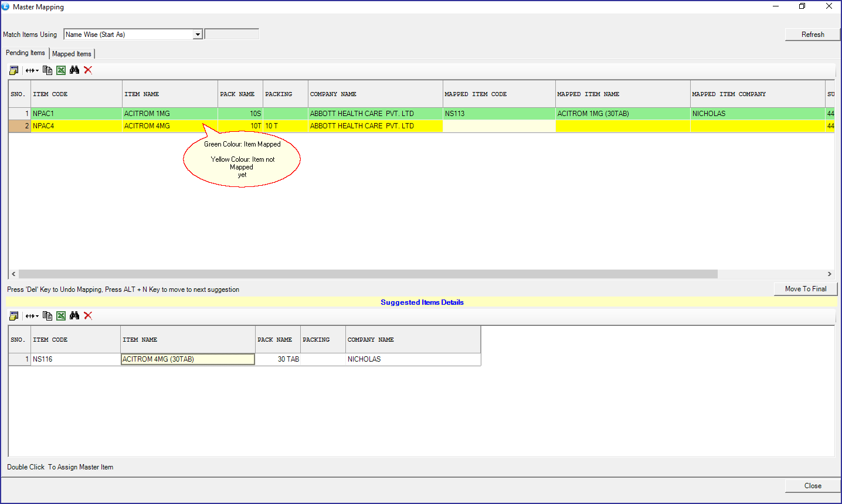
Task: Switch to Mapped Items tab
Action: 72,54
